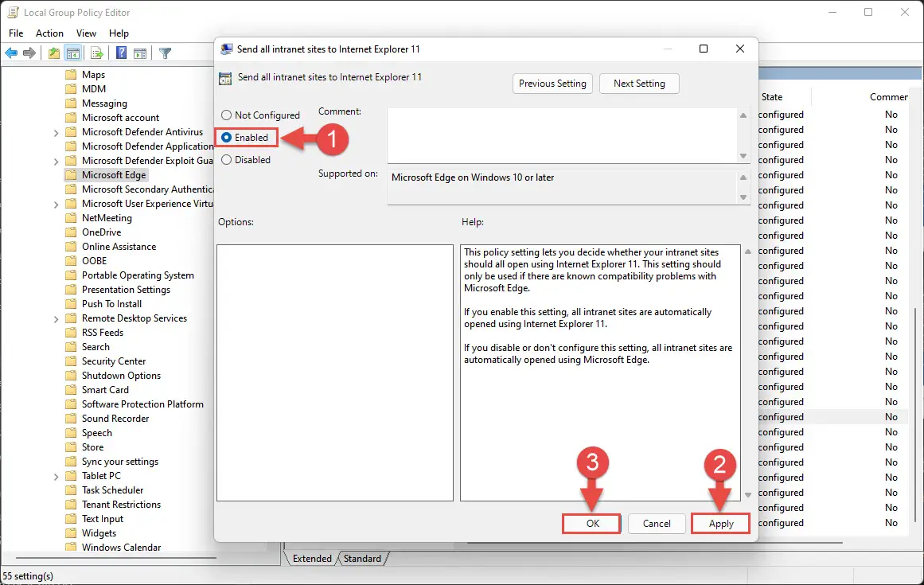This screenshot has height=585, width=924.
Task: Select the Messaging tree item
Action: coord(104,103)
